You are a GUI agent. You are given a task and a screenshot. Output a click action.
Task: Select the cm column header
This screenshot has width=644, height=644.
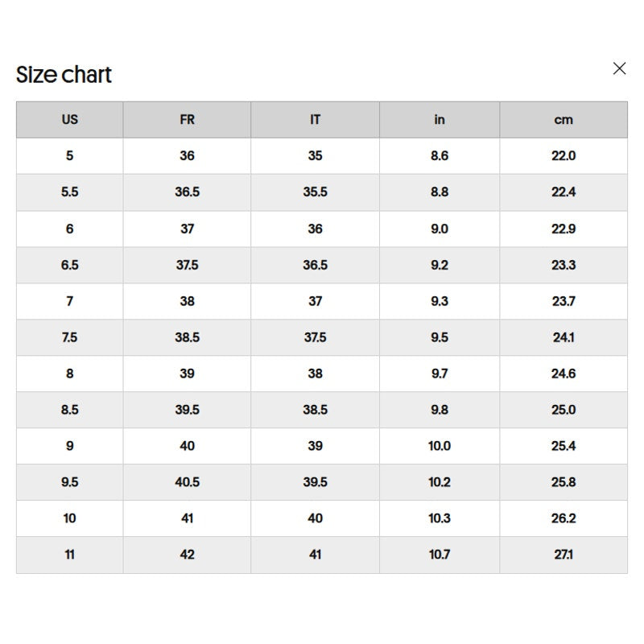(563, 119)
